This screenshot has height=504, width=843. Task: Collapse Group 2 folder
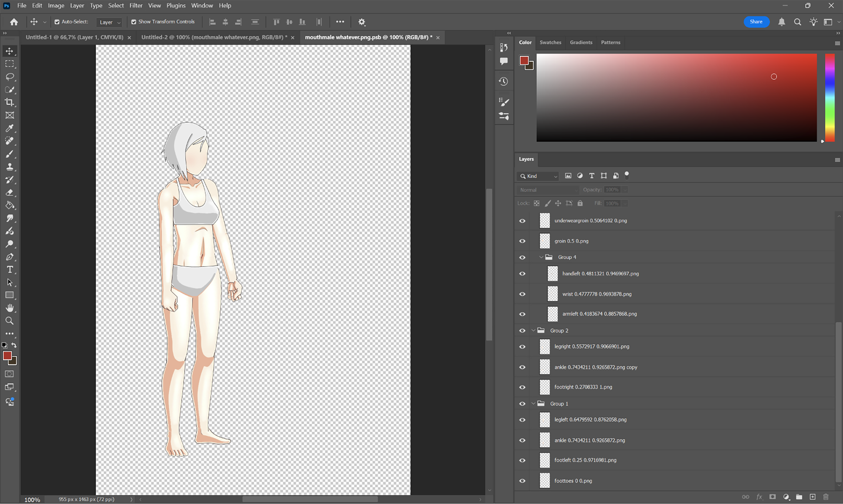(533, 330)
